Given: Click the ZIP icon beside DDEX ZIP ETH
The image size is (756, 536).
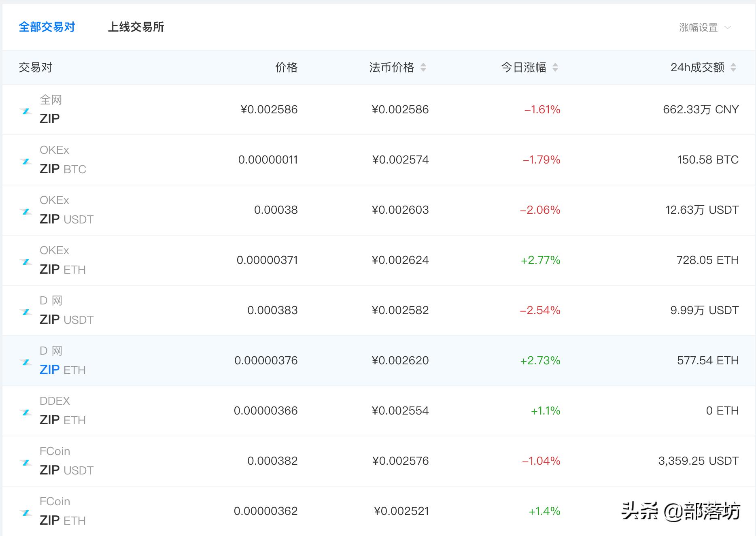Looking at the screenshot, I should coord(26,412).
